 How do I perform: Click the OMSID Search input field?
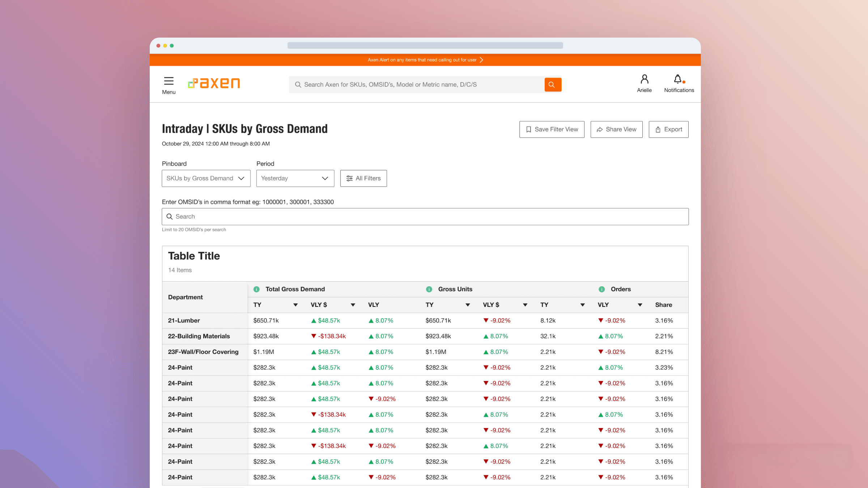pos(425,217)
